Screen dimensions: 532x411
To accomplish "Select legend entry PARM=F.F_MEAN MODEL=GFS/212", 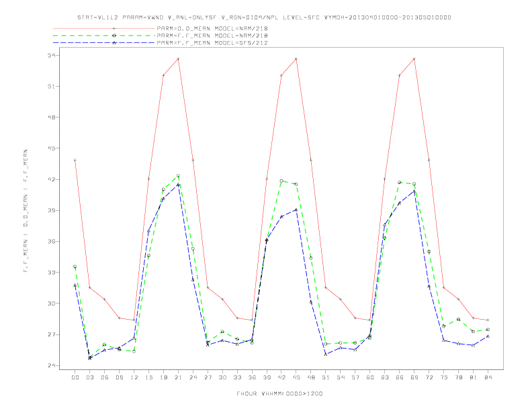I will (212, 43).
